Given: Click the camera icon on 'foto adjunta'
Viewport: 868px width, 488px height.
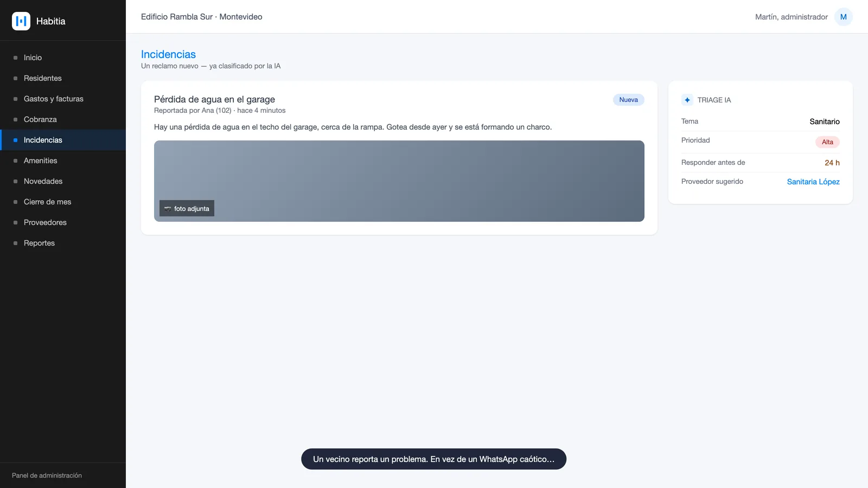Looking at the screenshot, I should (168, 209).
